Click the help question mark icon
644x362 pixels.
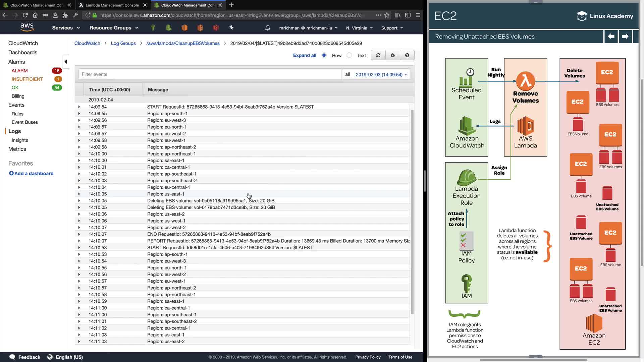click(x=407, y=55)
